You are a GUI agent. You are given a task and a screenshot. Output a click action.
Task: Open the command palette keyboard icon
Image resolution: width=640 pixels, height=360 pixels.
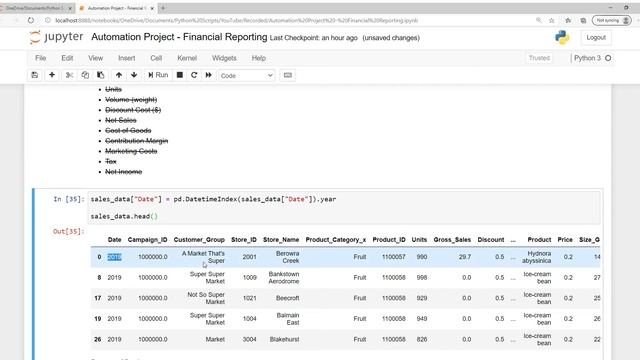pyautogui.click(x=288, y=75)
